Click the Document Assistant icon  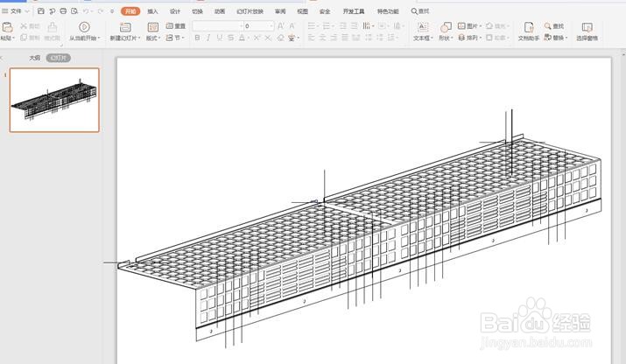[529, 27]
